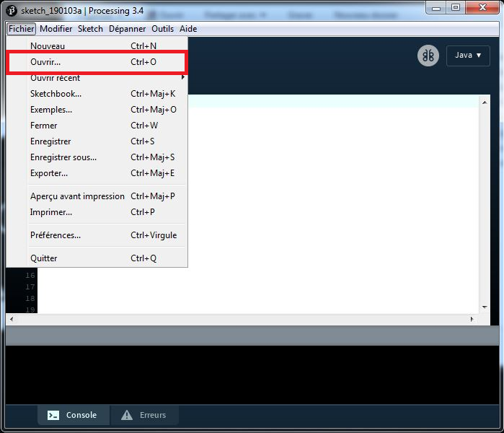
Task: Switch to the Console tab
Action: coord(74,415)
